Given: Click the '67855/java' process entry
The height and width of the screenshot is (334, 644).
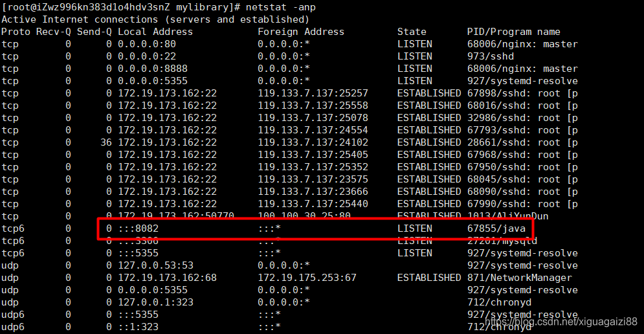Looking at the screenshot, I should (x=496, y=228).
